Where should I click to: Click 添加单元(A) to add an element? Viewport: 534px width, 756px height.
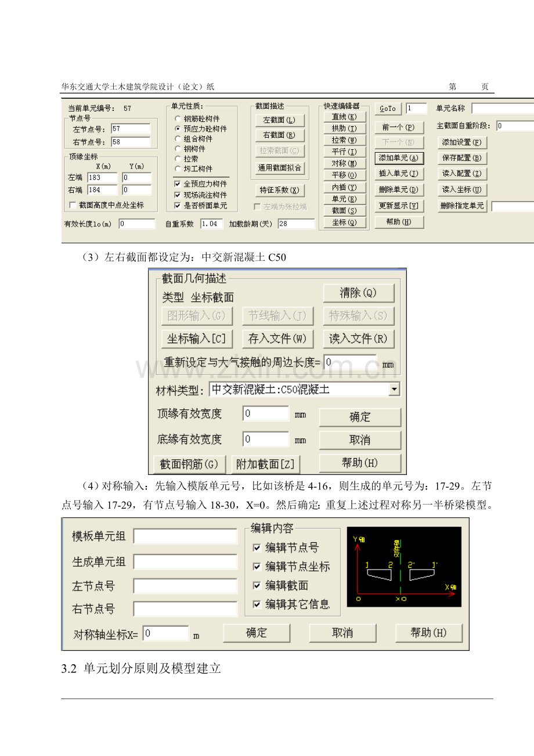[399, 157]
